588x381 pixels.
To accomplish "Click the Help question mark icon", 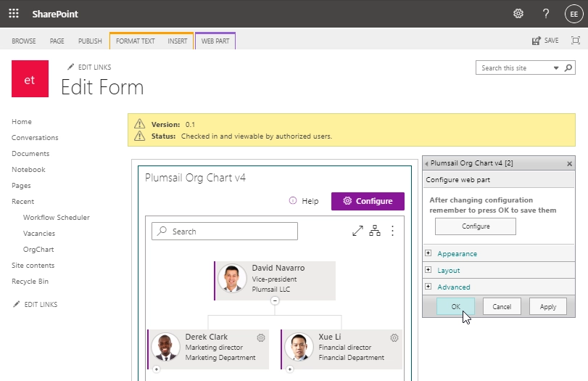I will click(x=546, y=14).
